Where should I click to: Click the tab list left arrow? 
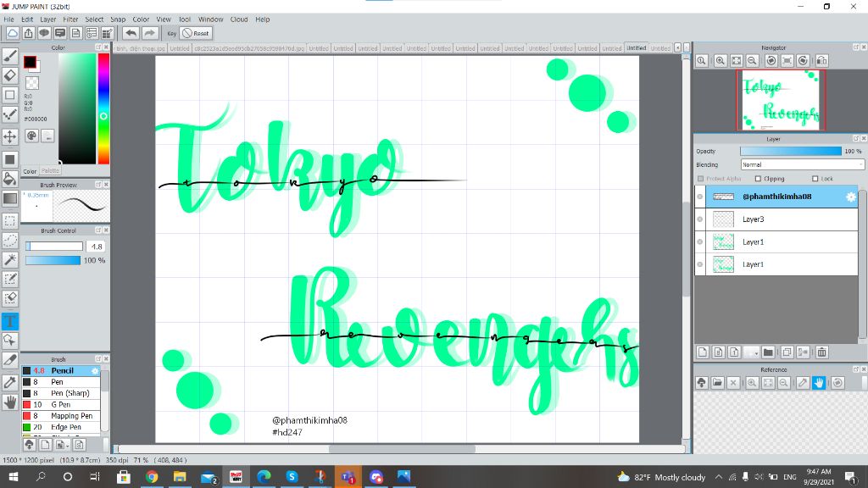tap(677, 48)
